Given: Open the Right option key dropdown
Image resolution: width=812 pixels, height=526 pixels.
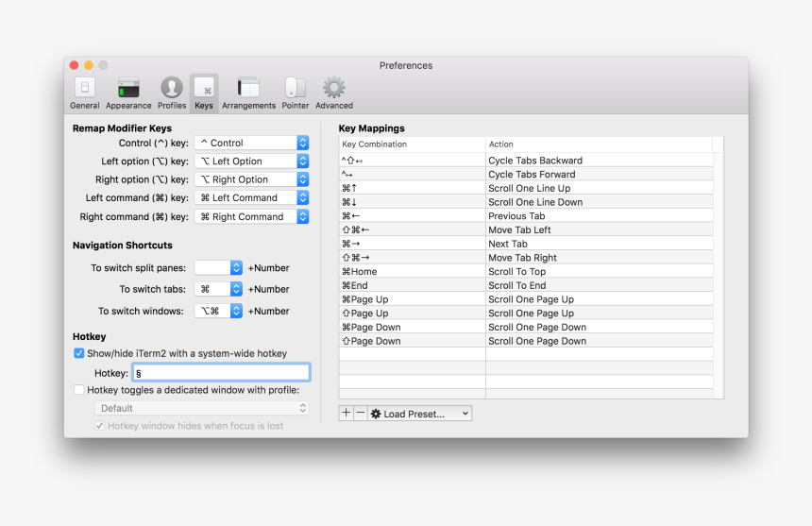Looking at the screenshot, I should pyautogui.click(x=252, y=179).
